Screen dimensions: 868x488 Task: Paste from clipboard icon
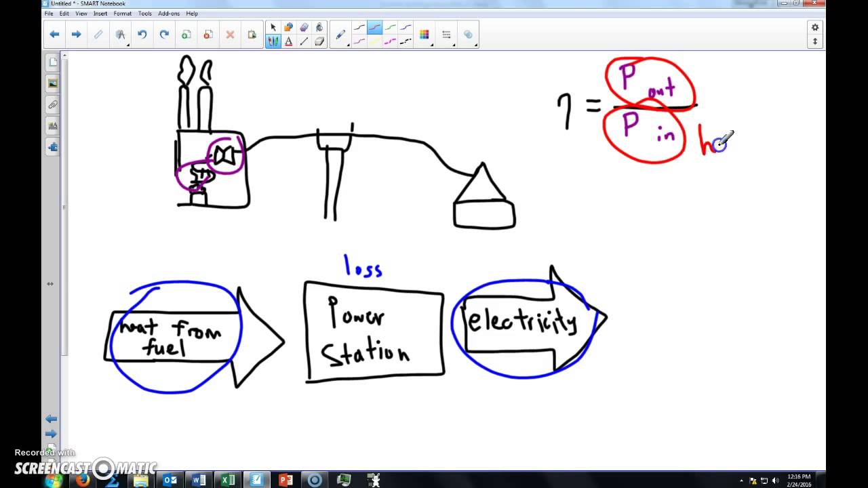(x=252, y=35)
